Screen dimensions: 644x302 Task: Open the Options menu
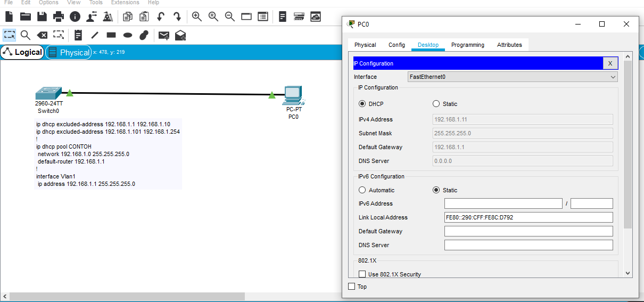tap(48, 3)
